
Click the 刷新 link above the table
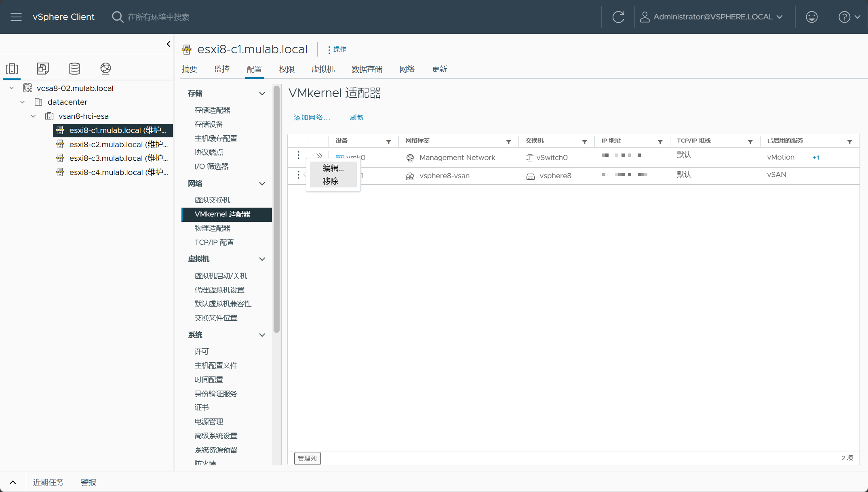(x=357, y=118)
